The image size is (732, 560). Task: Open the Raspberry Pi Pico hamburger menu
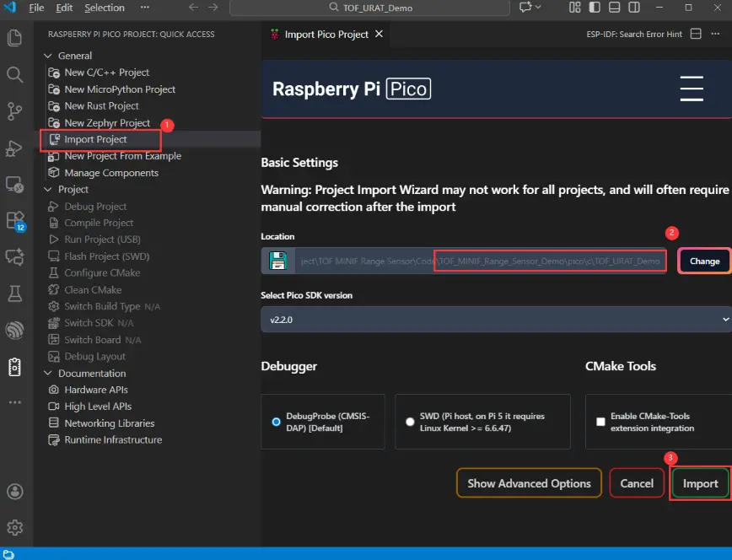(x=692, y=89)
